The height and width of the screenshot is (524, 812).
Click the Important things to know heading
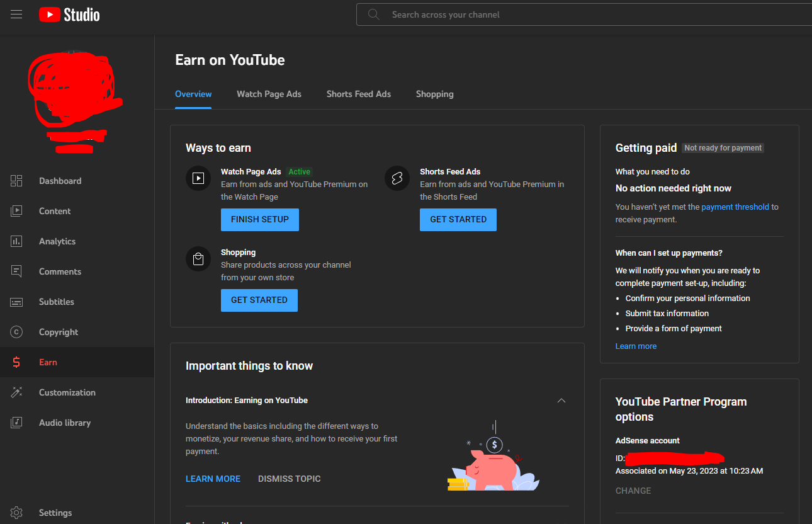[x=249, y=366]
